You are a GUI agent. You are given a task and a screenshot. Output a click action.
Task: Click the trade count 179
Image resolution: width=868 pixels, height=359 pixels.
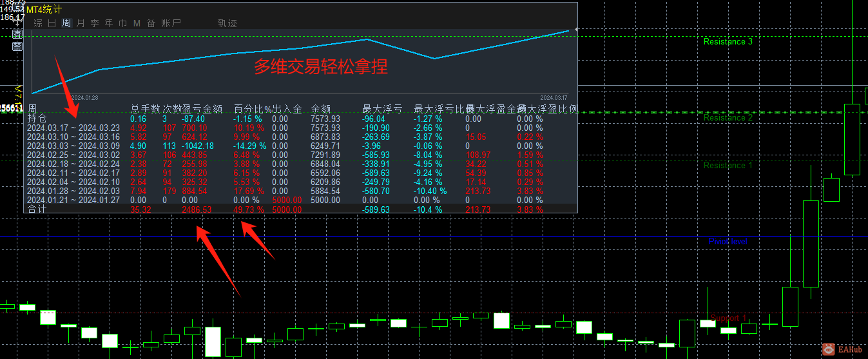click(x=169, y=191)
